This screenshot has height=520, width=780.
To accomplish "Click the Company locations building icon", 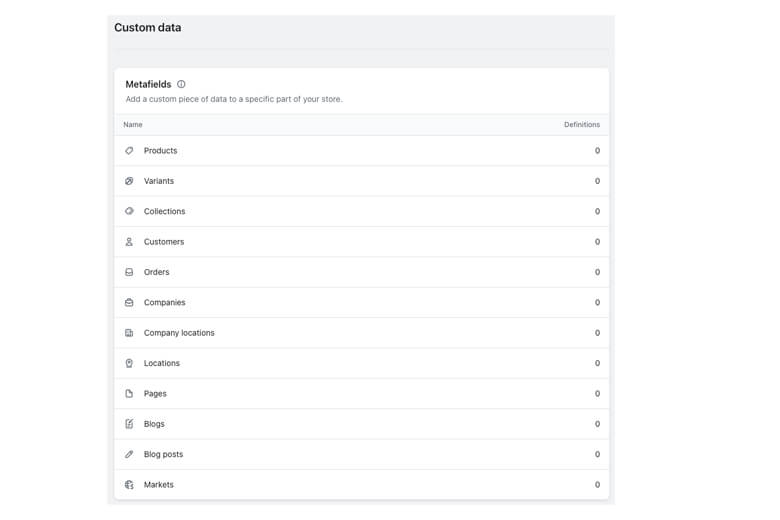I will click(x=129, y=333).
